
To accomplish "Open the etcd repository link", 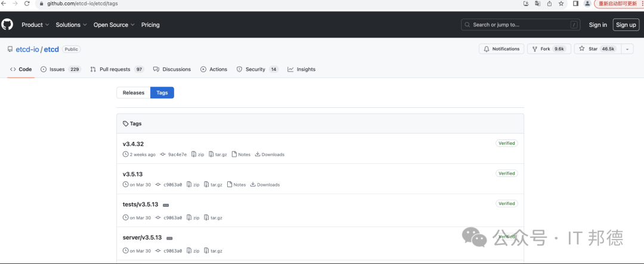I will click(x=51, y=49).
